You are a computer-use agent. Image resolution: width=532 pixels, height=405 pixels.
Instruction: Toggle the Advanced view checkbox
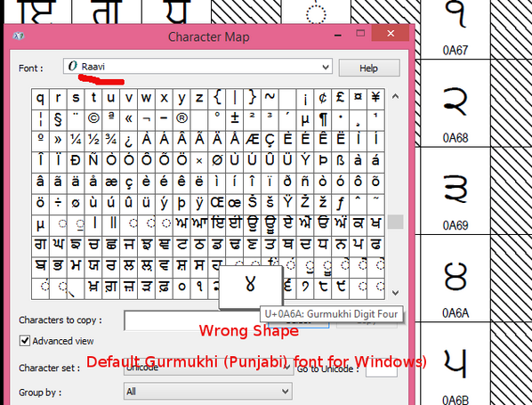25,341
